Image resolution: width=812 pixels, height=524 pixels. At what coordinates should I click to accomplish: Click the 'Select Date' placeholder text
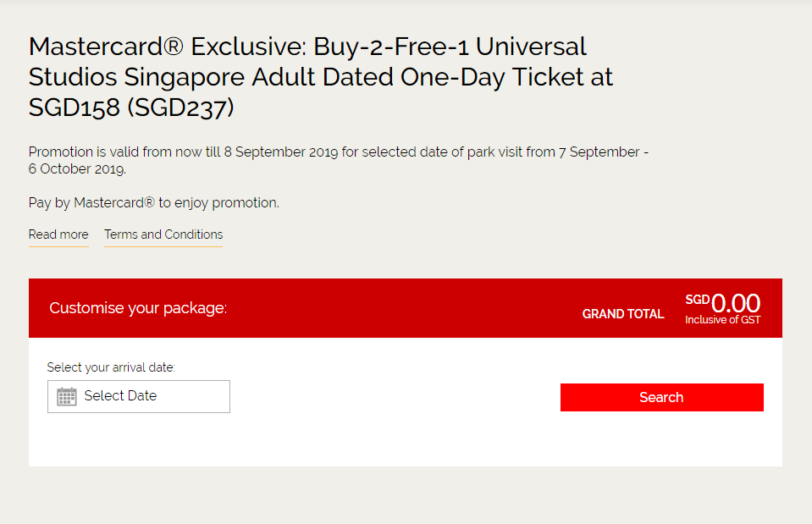pos(120,396)
